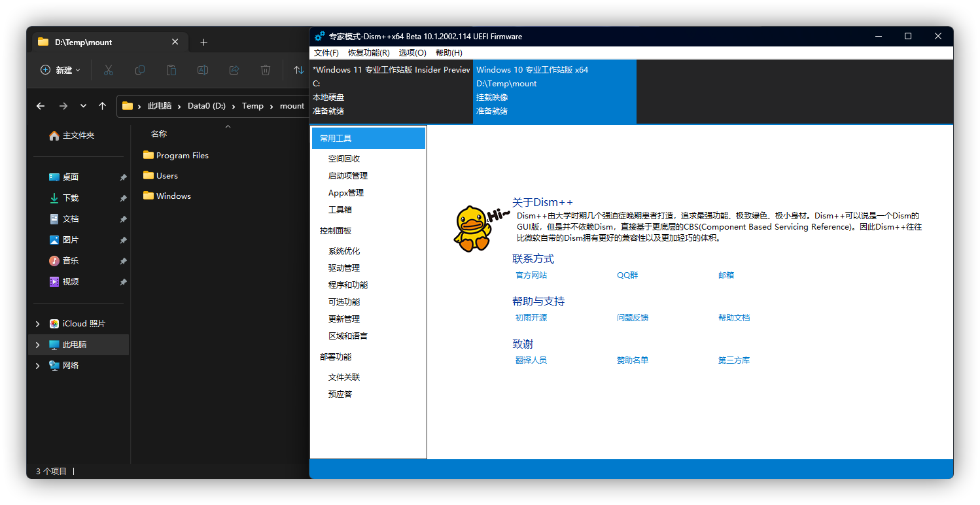This screenshot has width=980, height=505.
Task: Click the Paste icon in the toolbar
Action: 171,71
